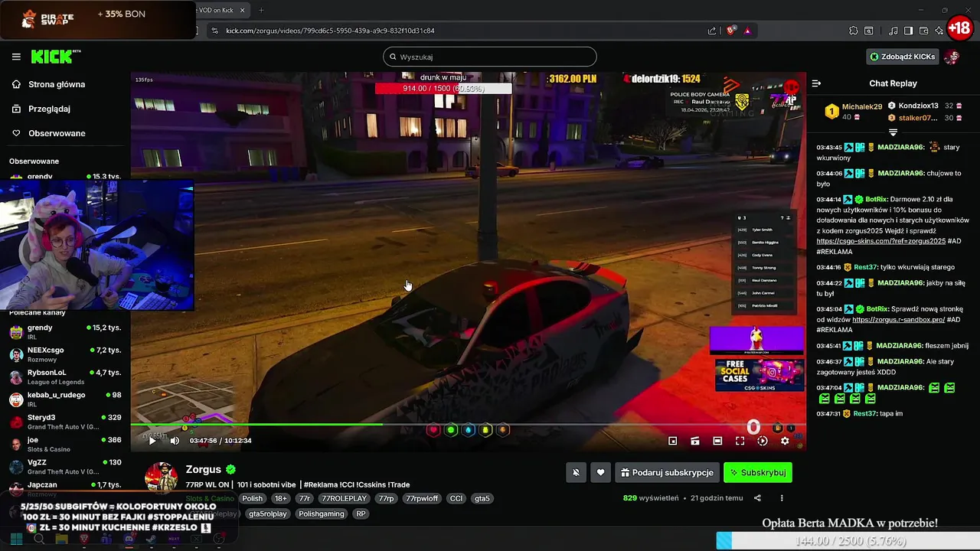Click Podaruj subskrypcje button

tap(667, 472)
